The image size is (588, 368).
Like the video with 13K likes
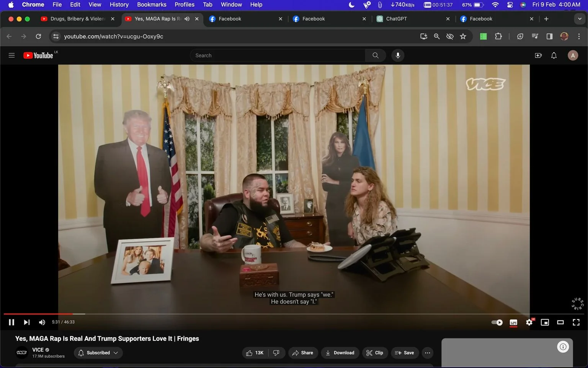(x=255, y=353)
